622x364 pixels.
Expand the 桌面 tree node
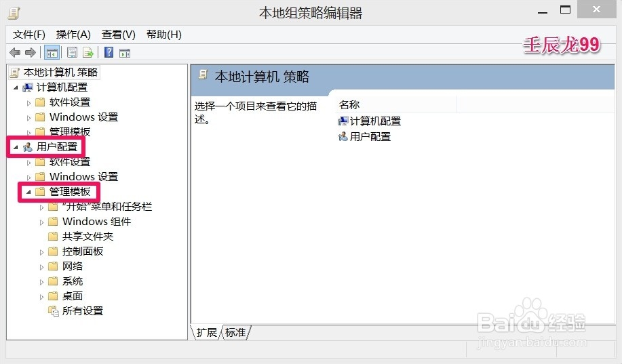tap(41, 297)
